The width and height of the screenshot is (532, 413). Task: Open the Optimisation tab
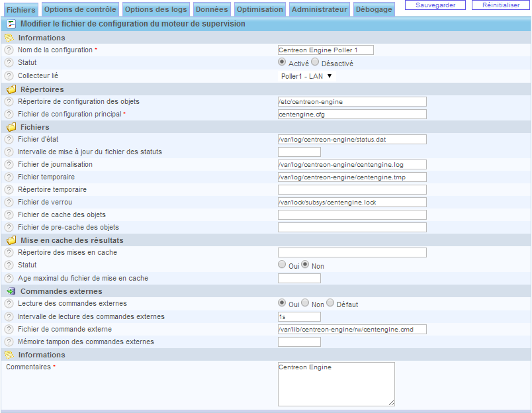(260, 9)
